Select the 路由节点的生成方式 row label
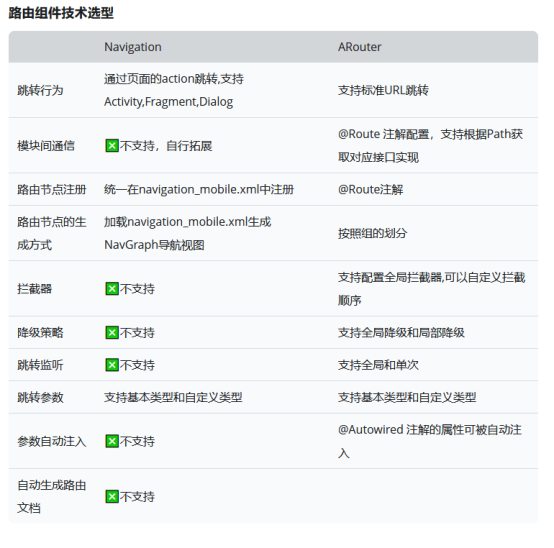Screen dimensions: 554x548 (52, 233)
